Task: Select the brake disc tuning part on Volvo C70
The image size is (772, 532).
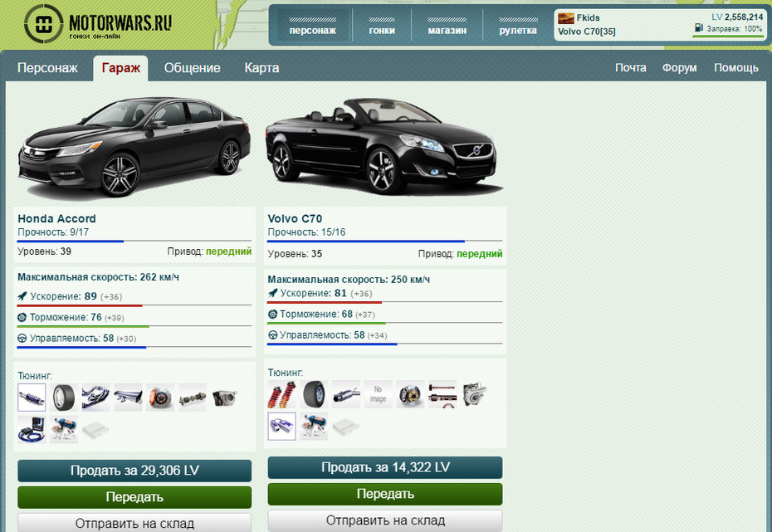Action: [410, 394]
